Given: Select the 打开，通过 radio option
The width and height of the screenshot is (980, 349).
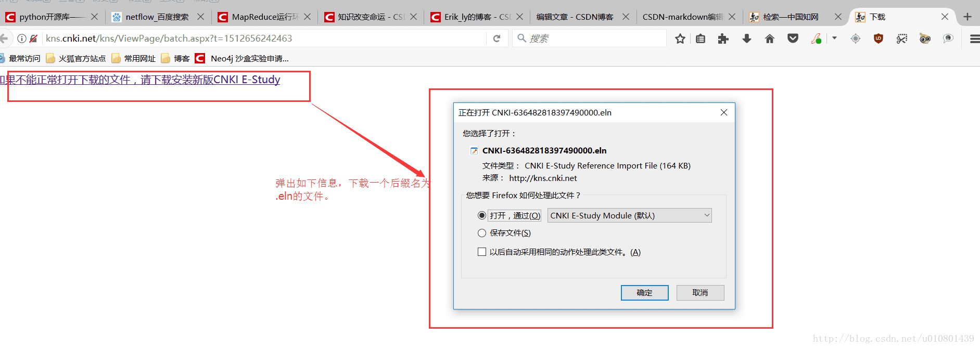Looking at the screenshot, I should pos(482,215).
